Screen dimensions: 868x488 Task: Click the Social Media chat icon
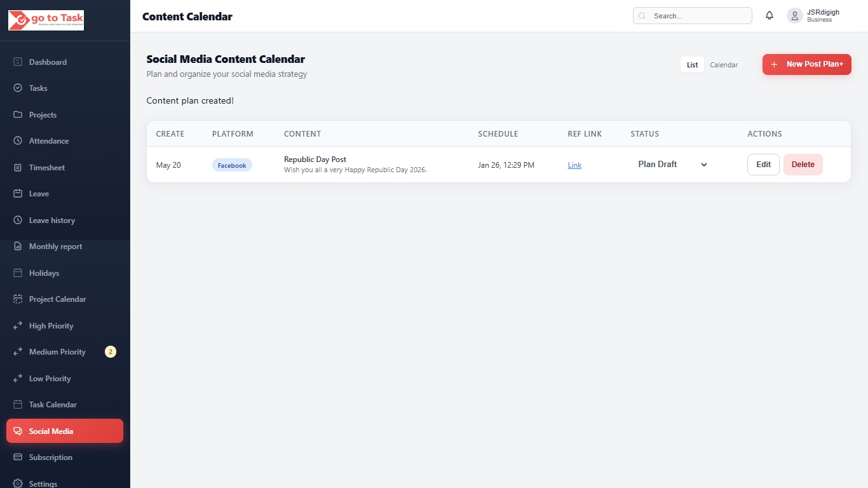(x=18, y=431)
